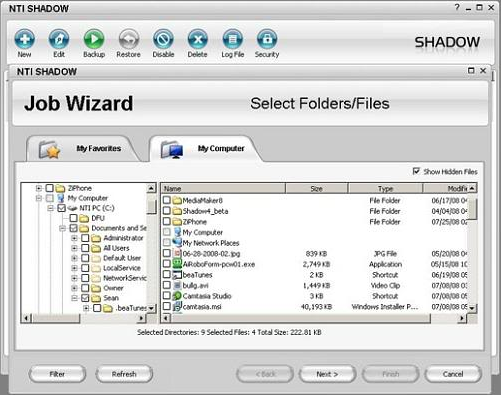Open the Log File icon

(233, 39)
